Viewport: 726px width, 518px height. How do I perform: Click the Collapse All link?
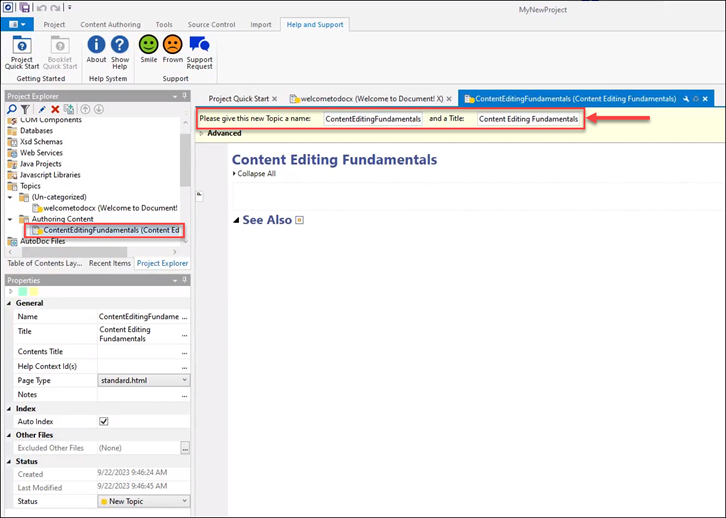click(255, 174)
